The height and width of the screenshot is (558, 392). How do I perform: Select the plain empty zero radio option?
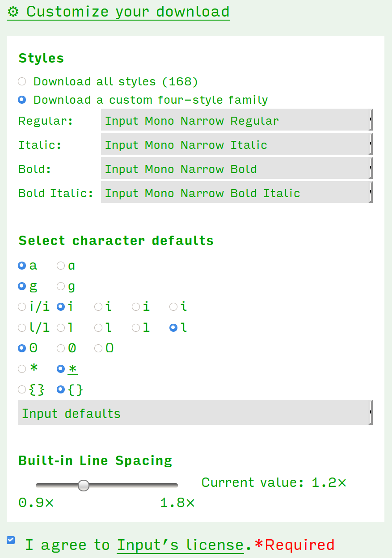tap(98, 348)
